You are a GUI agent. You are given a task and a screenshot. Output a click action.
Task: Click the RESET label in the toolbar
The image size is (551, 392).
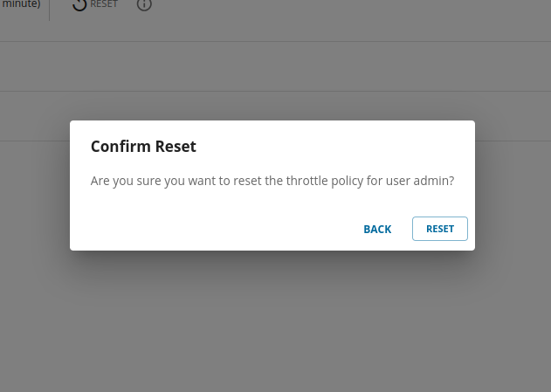pyautogui.click(x=104, y=4)
